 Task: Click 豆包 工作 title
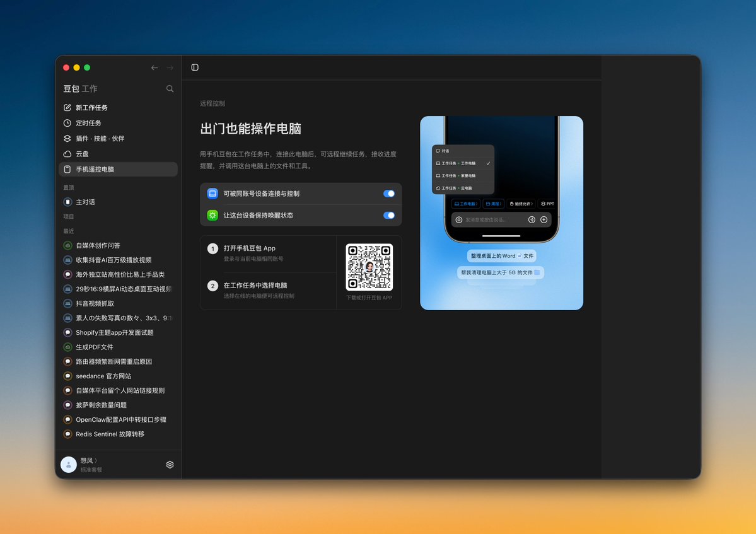(80, 89)
